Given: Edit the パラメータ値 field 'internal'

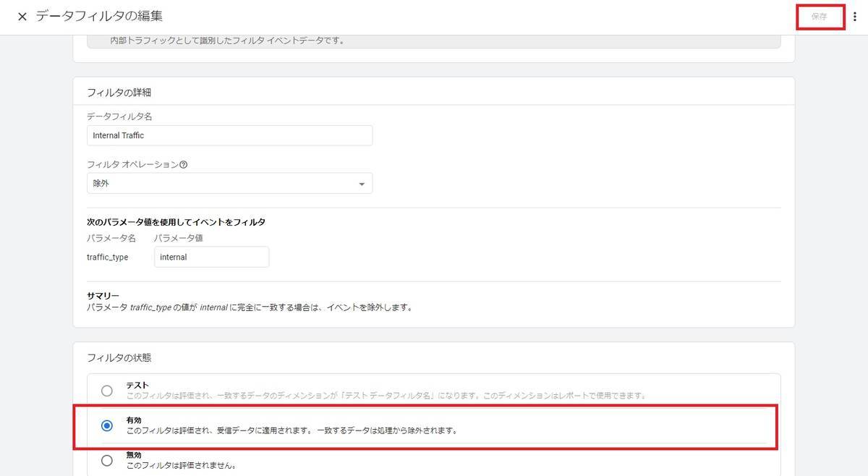Looking at the screenshot, I should (211, 257).
